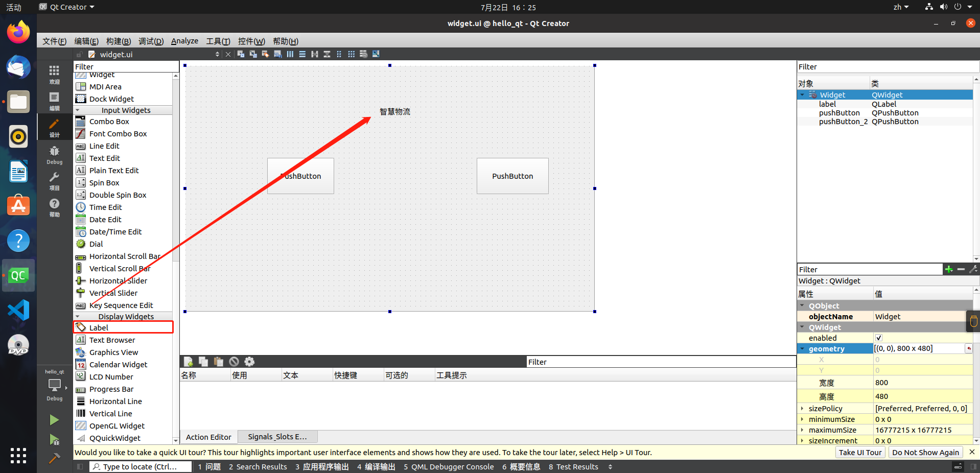Open Action Editor configure gear icon
The height and width of the screenshot is (473, 980).
[x=249, y=362]
